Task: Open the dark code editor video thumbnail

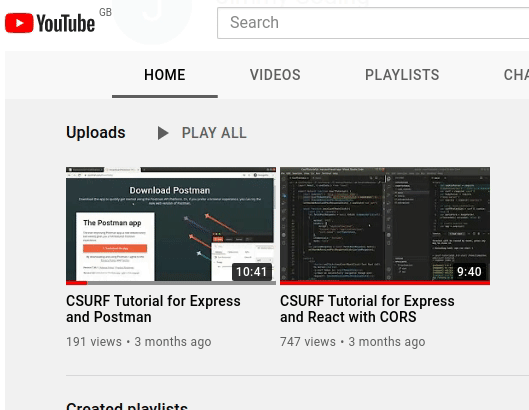Action: pyautogui.click(x=385, y=225)
